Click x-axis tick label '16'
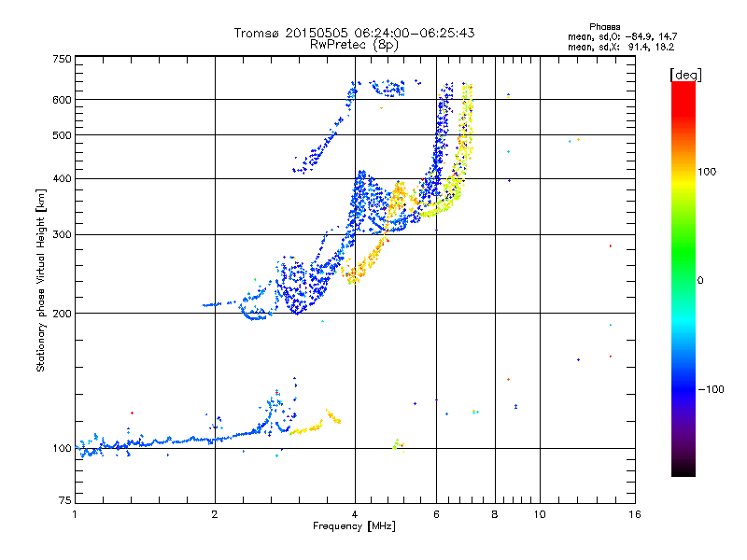 [635, 514]
